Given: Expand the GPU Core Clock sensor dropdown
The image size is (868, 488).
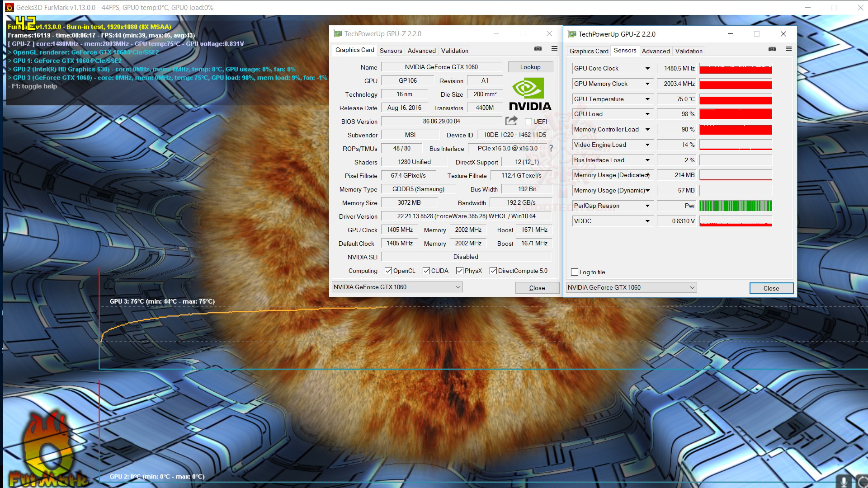Looking at the screenshot, I should point(647,69).
